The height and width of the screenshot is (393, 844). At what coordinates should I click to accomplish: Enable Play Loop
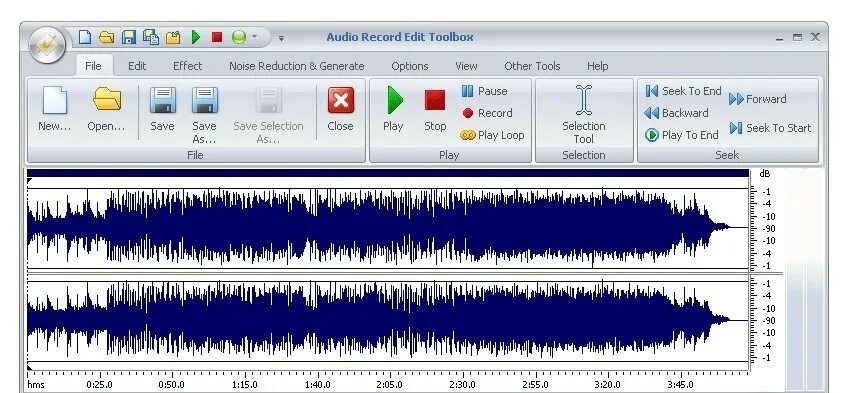(x=492, y=135)
